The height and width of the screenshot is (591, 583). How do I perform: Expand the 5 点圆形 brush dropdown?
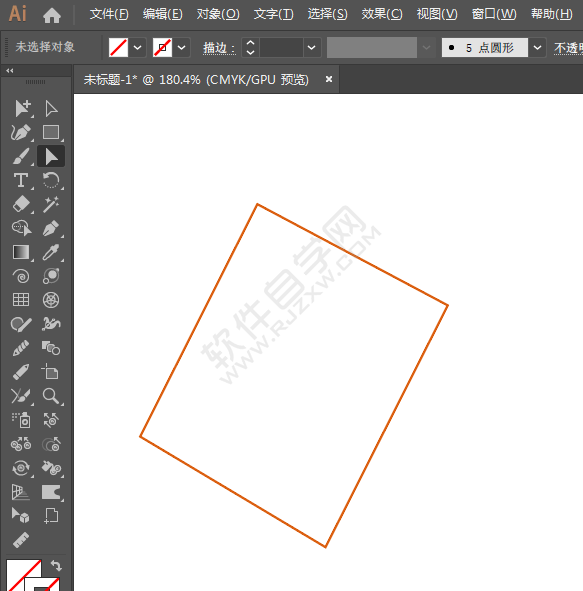pyautogui.click(x=537, y=48)
